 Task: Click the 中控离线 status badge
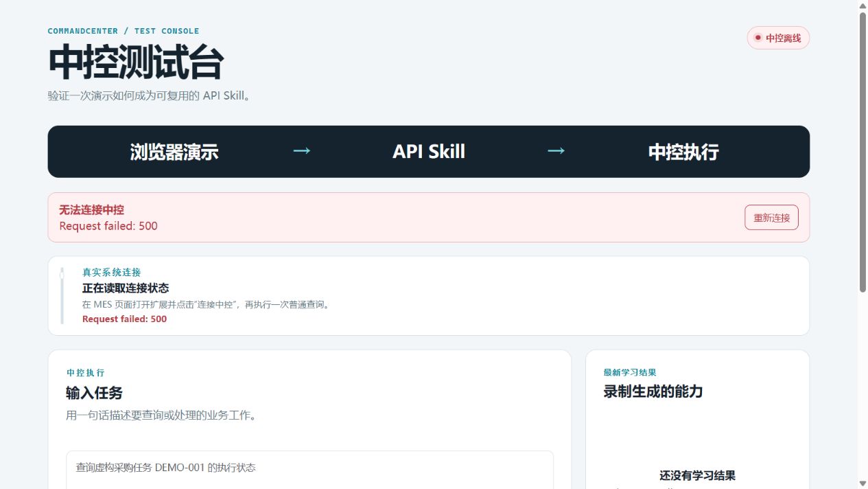pos(778,38)
